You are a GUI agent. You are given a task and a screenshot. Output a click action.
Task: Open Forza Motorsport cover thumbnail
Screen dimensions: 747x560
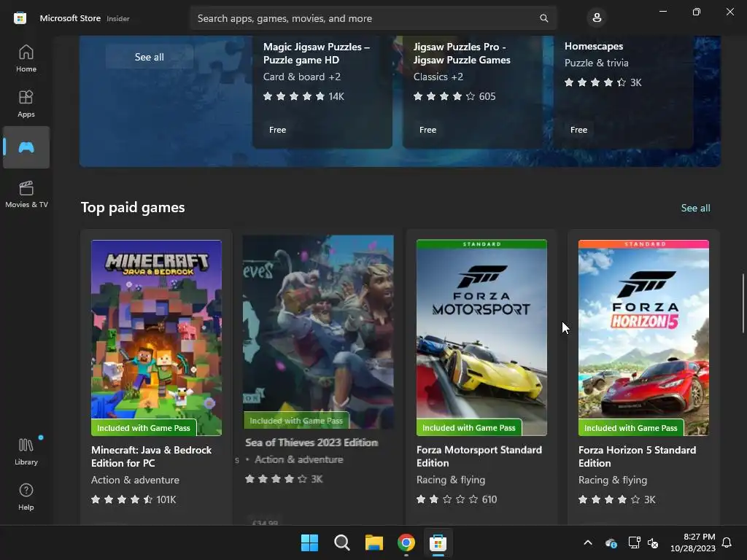pyautogui.click(x=481, y=338)
